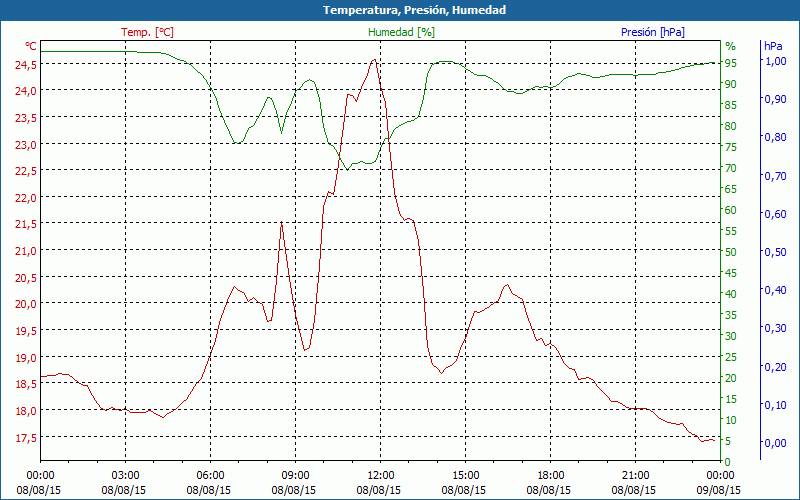Click the '09:00' time axis label
800x500 pixels.
[295, 476]
